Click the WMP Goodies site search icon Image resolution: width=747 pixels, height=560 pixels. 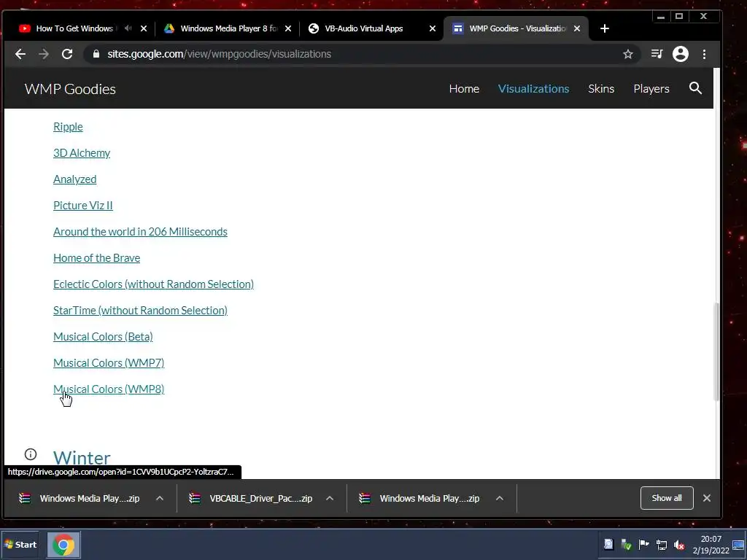tap(695, 88)
